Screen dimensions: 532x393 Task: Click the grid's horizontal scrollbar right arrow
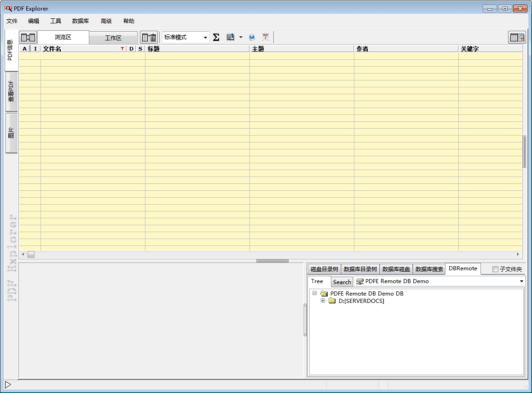click(x=518, y=254)
